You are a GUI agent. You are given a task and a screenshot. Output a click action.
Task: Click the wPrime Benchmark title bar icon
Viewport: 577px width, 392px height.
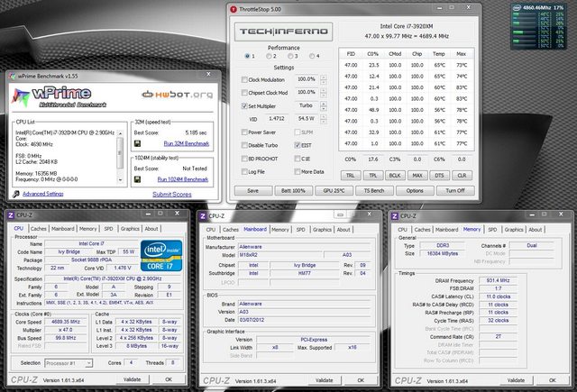coord(13,76)
